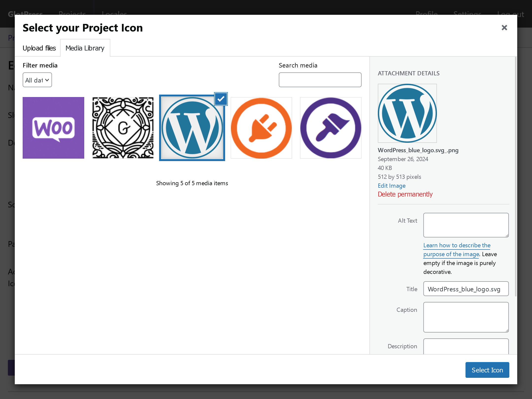Focus the Description textarea
532x399 pixels.
466,347
